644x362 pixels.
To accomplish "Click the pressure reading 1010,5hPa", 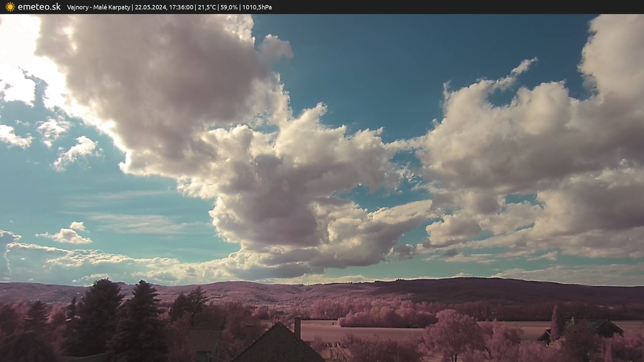I will tap(257, 7).
